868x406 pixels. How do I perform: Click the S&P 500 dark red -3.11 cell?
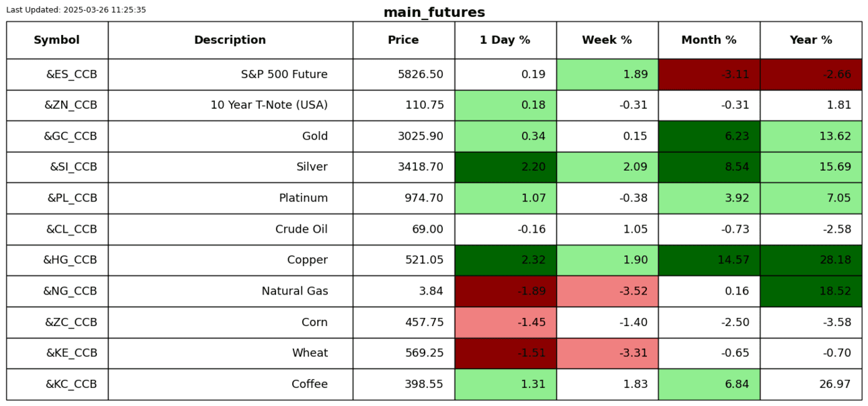pos(709,75)
